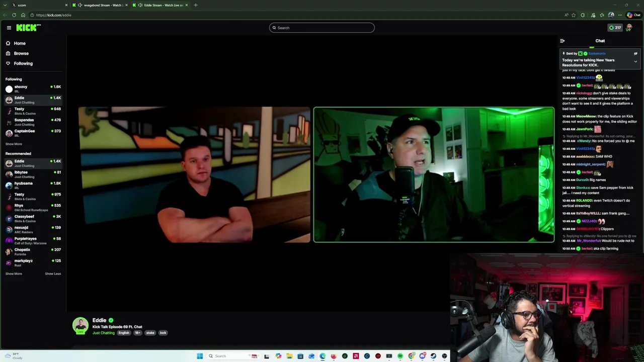This screenshot has height=362, width=644.
Task: Open the browser profile avatar
Action: 611,15
